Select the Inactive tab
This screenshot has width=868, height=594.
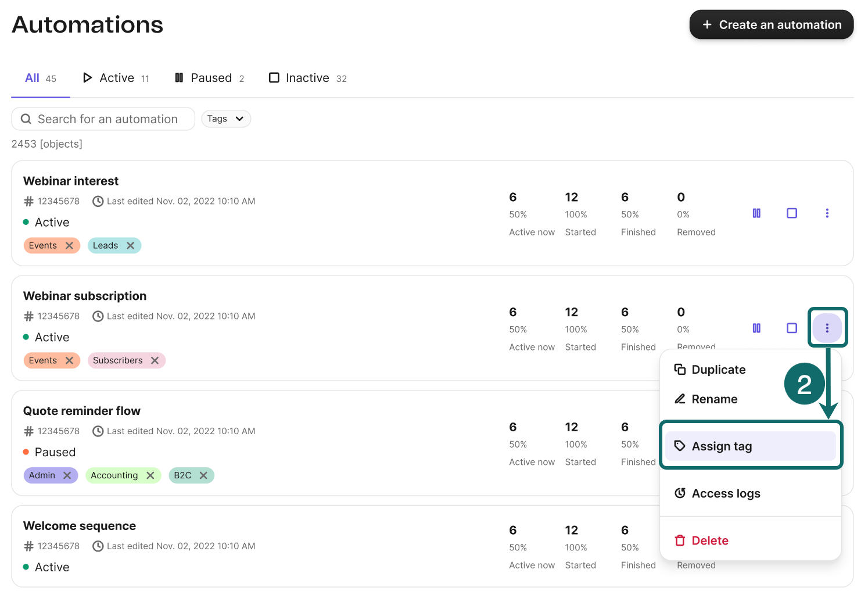(307, 77)
